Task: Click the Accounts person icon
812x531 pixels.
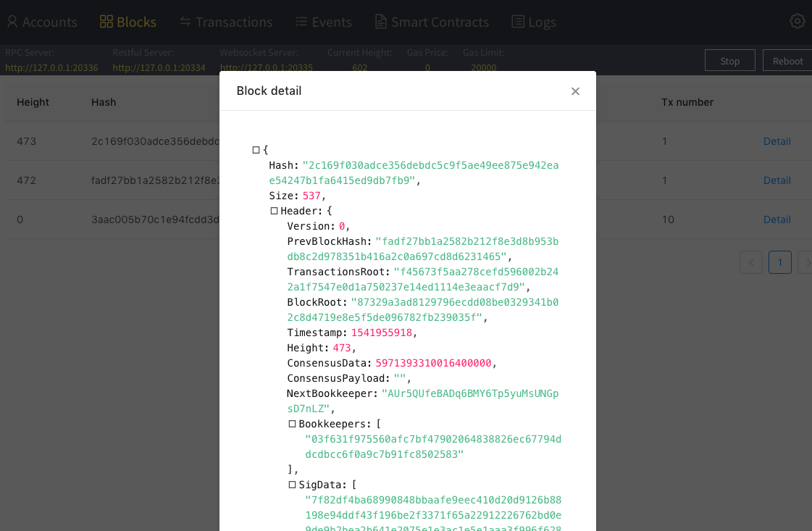Action: (12, 22)
